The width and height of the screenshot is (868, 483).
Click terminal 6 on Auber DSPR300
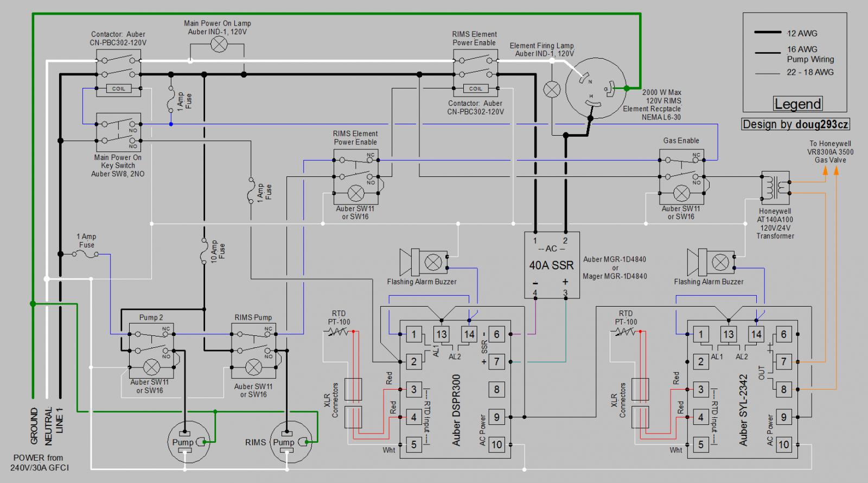tap(496, 334)
